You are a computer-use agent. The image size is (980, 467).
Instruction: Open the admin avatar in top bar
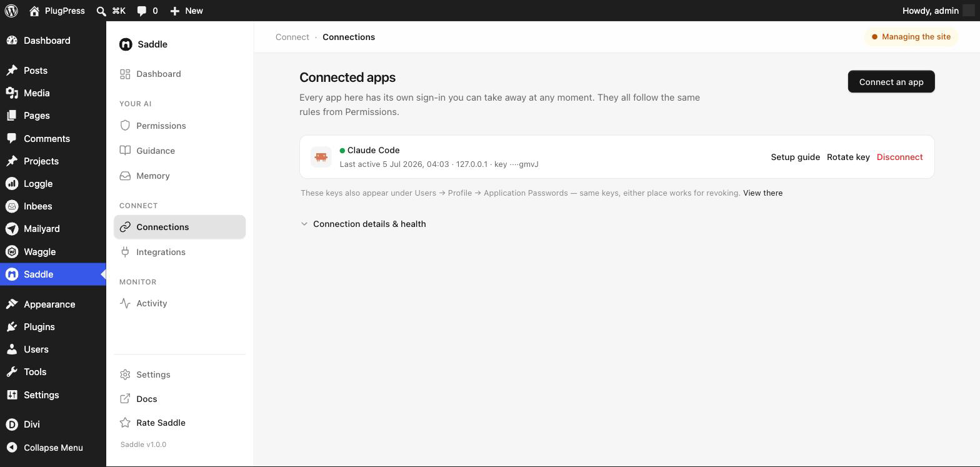(969, 11)
